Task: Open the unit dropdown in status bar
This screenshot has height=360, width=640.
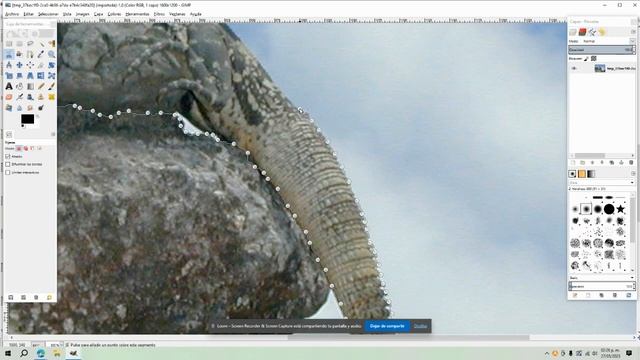Action: [38, 345]
